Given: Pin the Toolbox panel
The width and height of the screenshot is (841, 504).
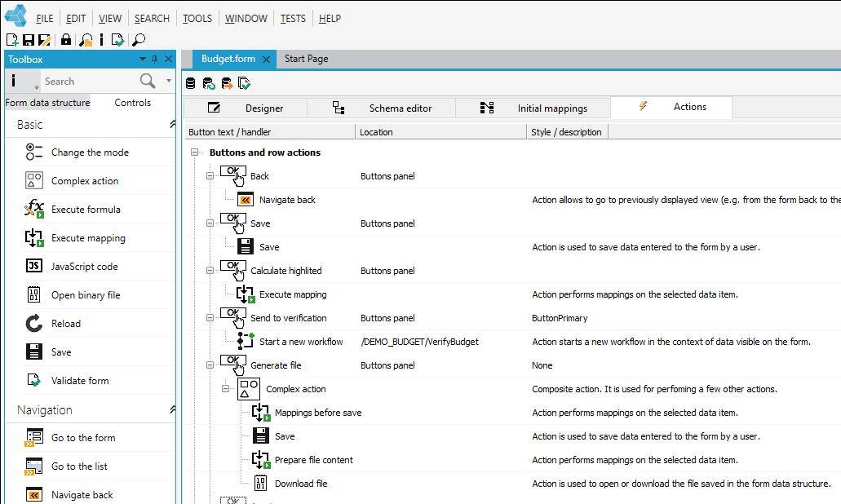Looking at the screenshot, I should point(155,59).
